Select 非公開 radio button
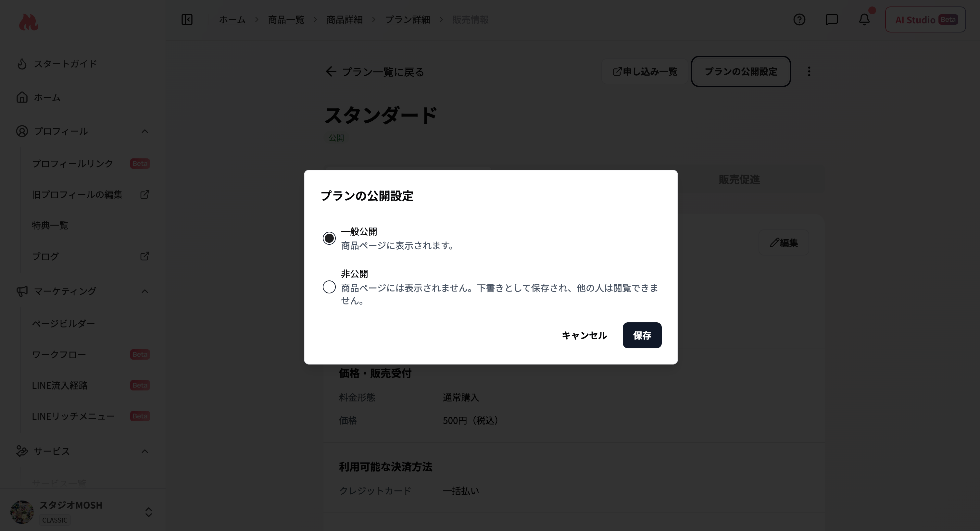Screen dimensions: 980x531 (329, 287)
